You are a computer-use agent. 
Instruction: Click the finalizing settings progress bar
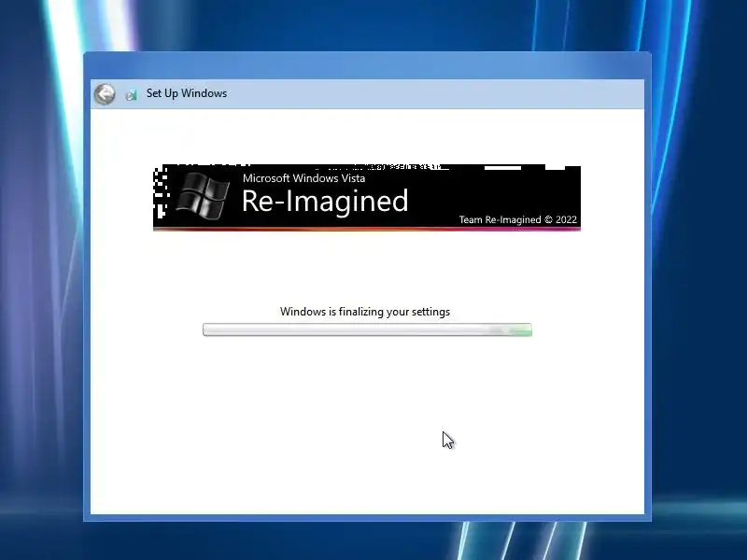tap(367, 329)
